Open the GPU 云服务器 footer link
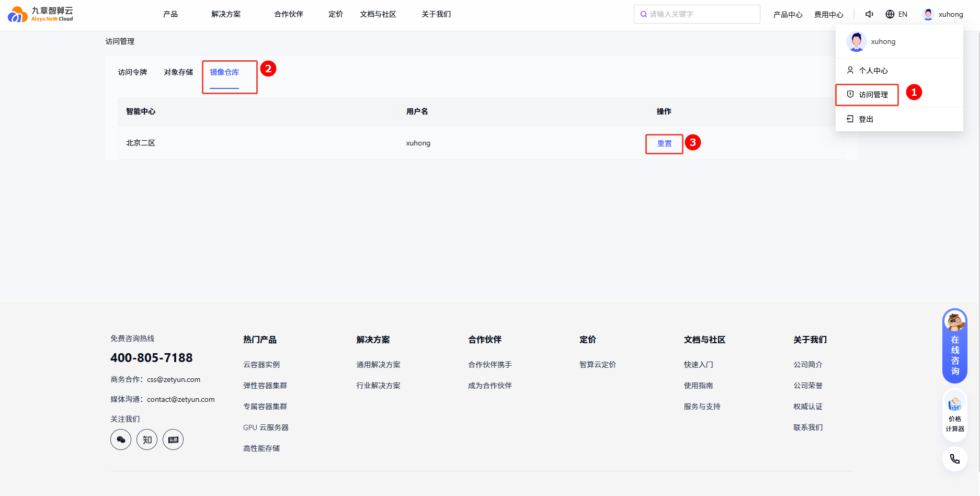 pos(266,427)
